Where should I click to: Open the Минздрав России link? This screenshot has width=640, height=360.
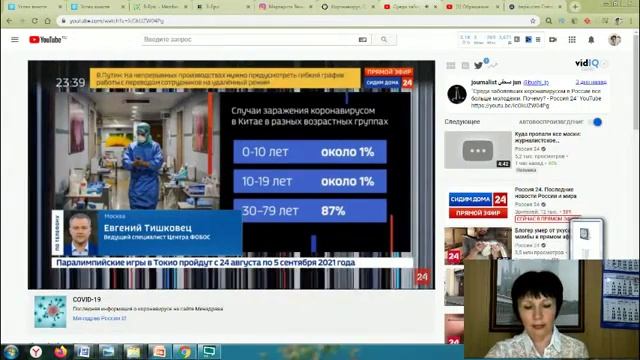(99, 318)
